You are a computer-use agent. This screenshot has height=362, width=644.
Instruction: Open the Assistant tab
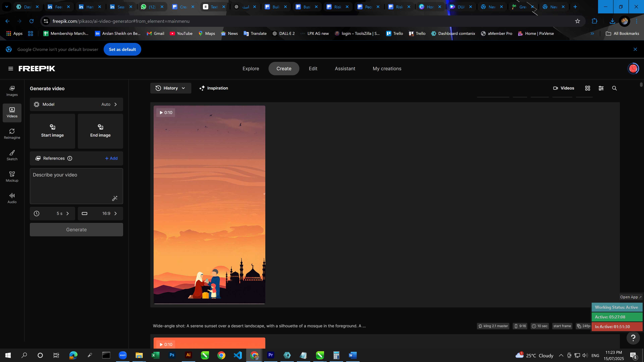pos(345,68)
